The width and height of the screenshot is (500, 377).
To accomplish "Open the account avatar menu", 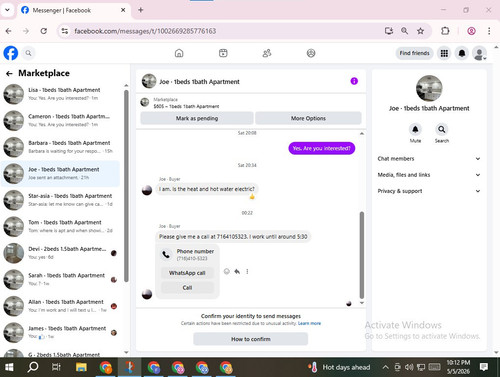I will point(479,53).
